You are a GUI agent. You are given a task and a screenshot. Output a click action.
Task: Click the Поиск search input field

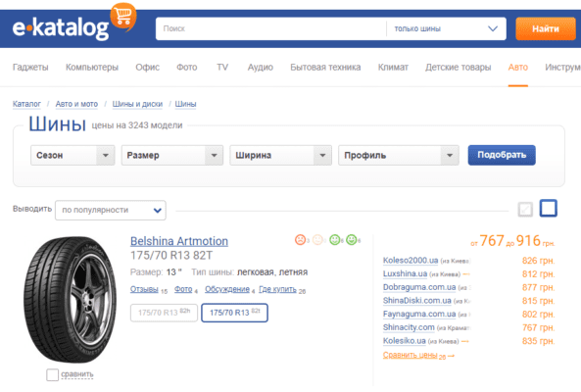[x=270, y=28]
